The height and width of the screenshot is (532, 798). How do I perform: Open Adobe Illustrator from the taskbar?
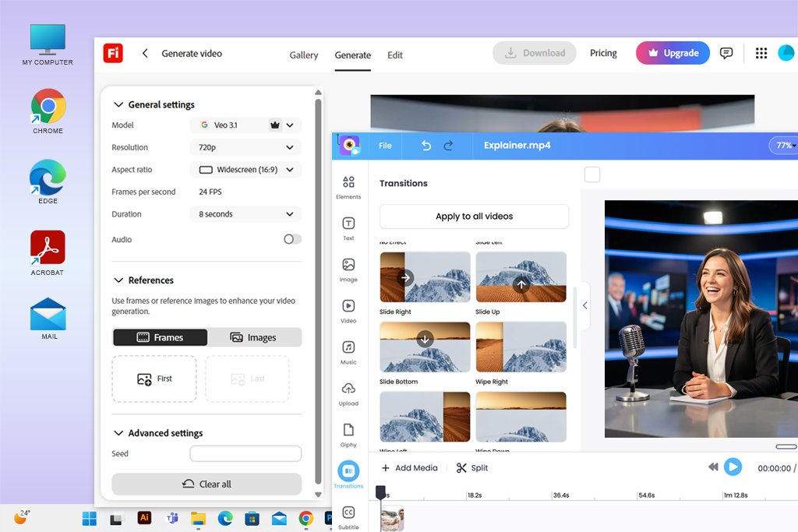(144, 518)
